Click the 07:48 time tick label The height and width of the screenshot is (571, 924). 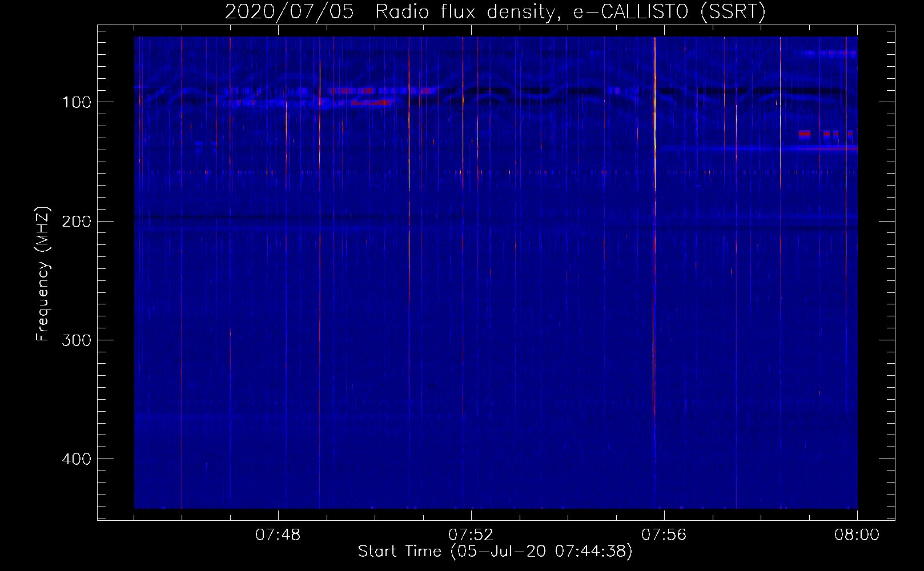coord(278,535)
